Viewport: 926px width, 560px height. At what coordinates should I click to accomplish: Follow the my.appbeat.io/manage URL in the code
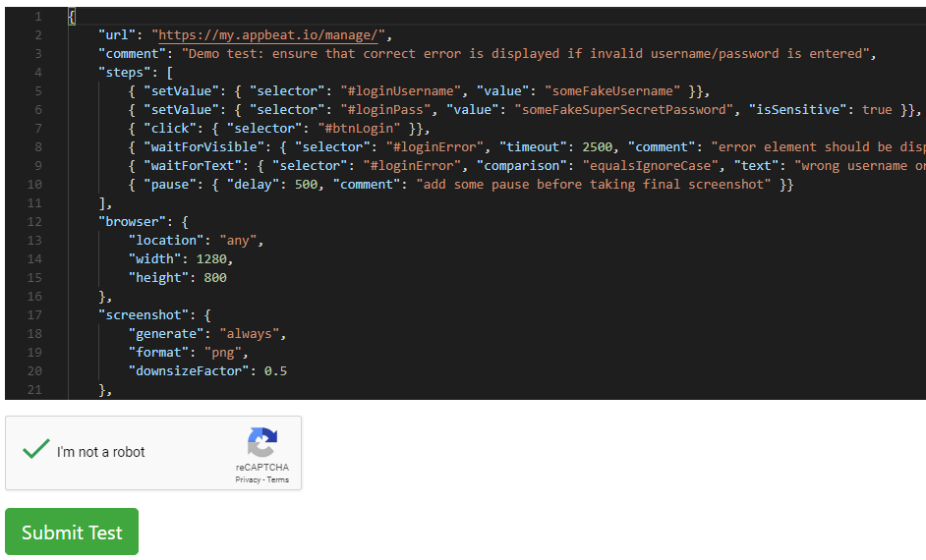click(x=268, y=34)
